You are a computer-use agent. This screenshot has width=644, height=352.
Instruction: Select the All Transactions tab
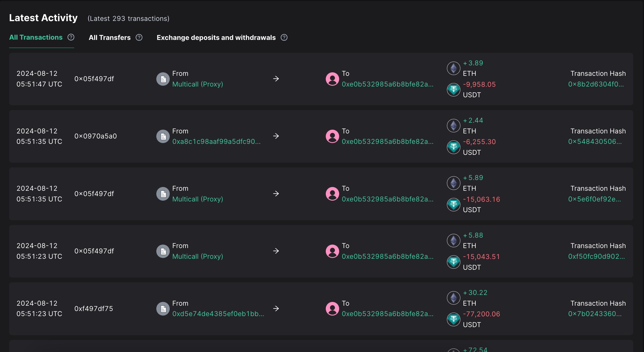pos(36,37)
